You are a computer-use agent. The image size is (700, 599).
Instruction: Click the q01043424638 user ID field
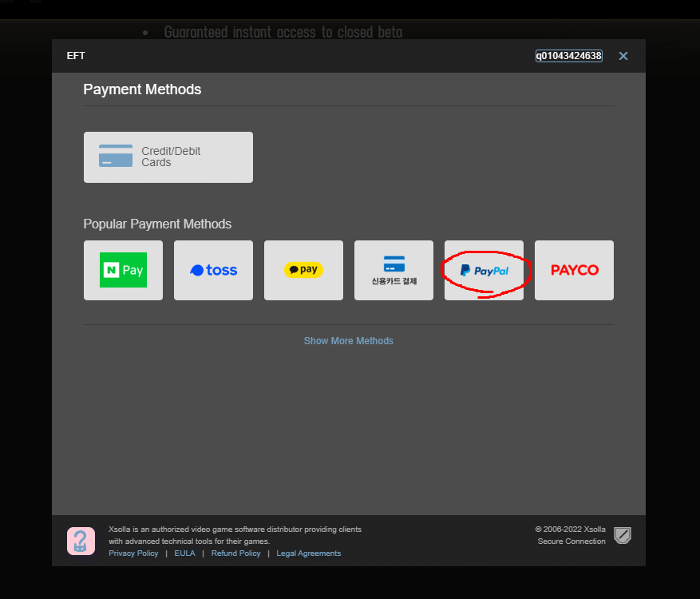569,56
